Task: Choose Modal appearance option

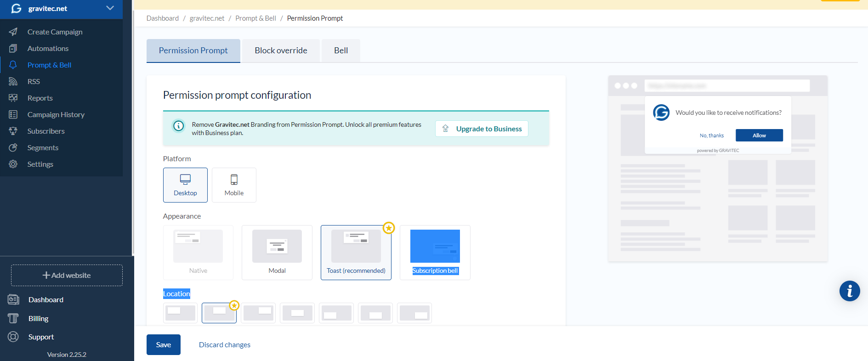Action: click(x=277, y=253)
